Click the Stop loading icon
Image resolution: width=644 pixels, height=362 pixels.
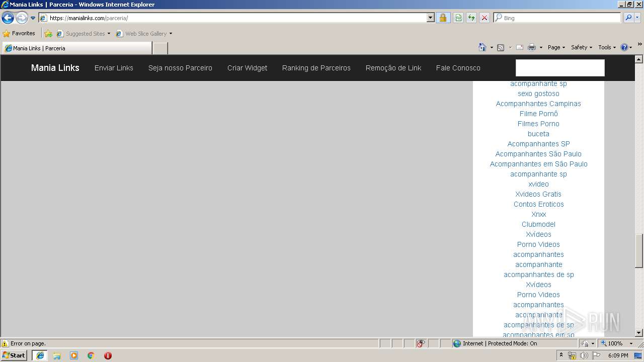[x=485, y=18]
